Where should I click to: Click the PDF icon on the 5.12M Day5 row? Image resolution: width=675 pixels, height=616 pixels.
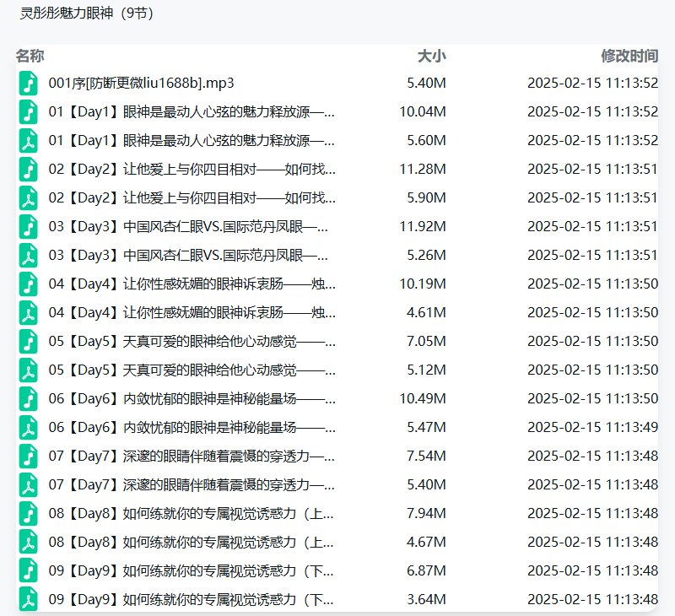[29, 370]
